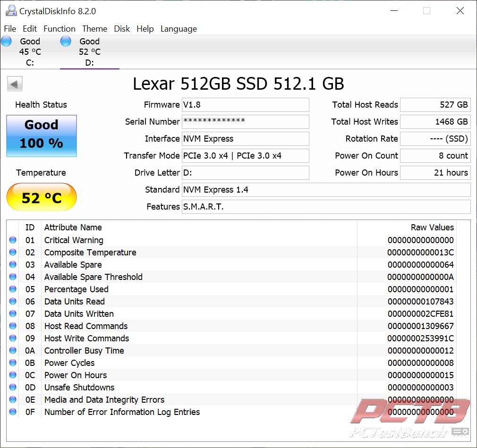Select the D: drive tab
The width and height of the screenshot is (477, 448).
pos(89,52)
